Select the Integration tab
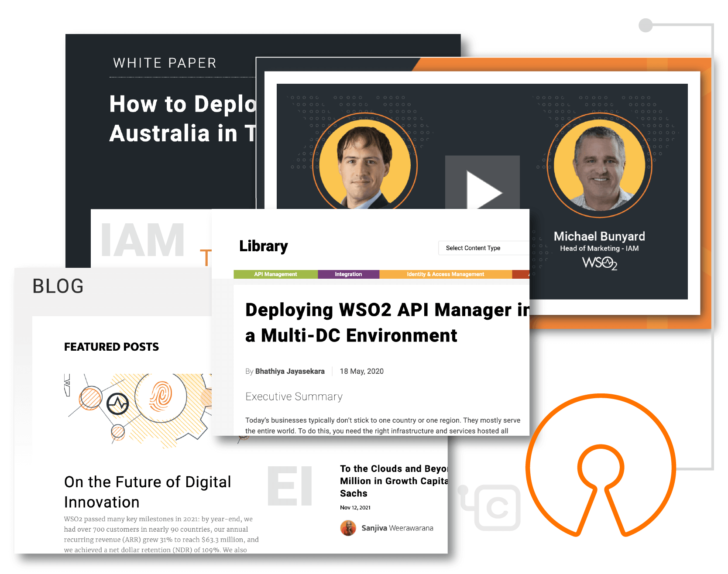This screenshot has width=728, height=574. tap(348, 274)
